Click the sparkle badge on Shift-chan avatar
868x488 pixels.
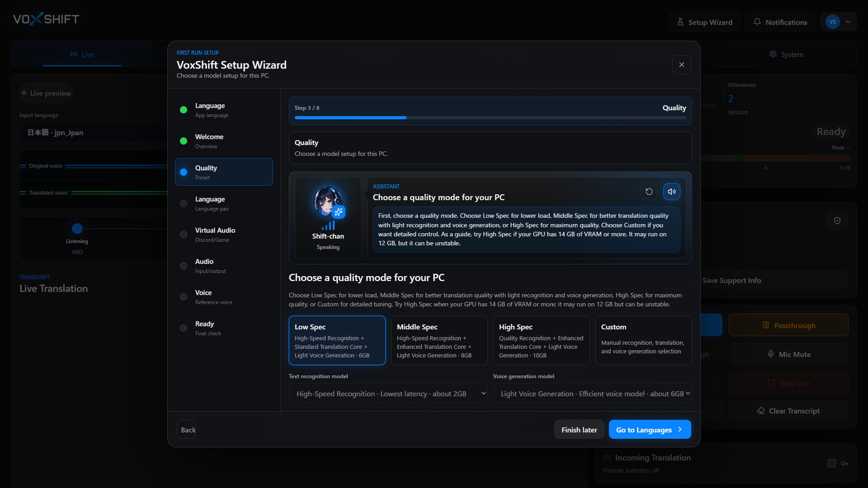339,212
